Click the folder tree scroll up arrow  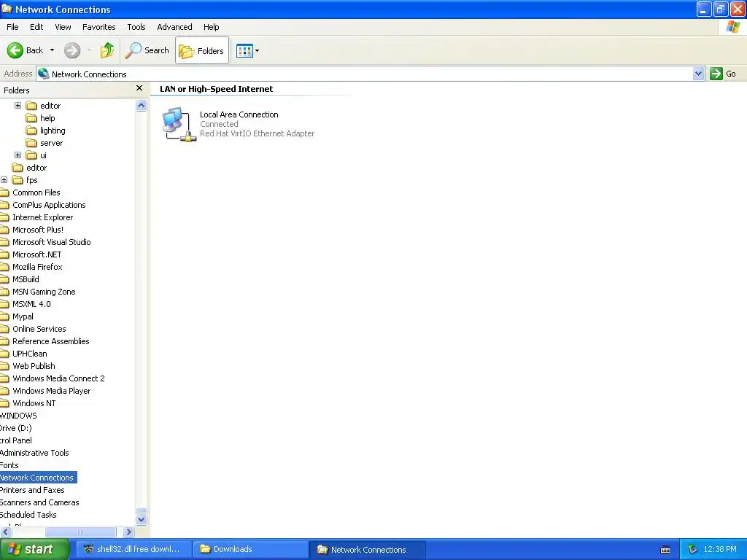(141, 105)
